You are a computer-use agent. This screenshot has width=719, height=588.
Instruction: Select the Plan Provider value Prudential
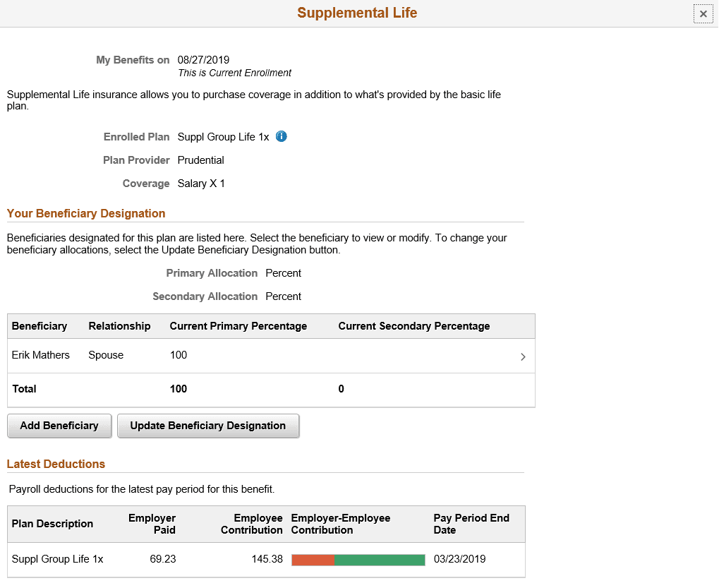[200, 160]
